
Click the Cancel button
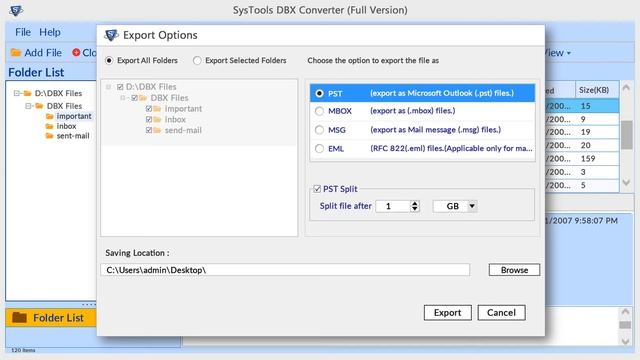point(501,313)
